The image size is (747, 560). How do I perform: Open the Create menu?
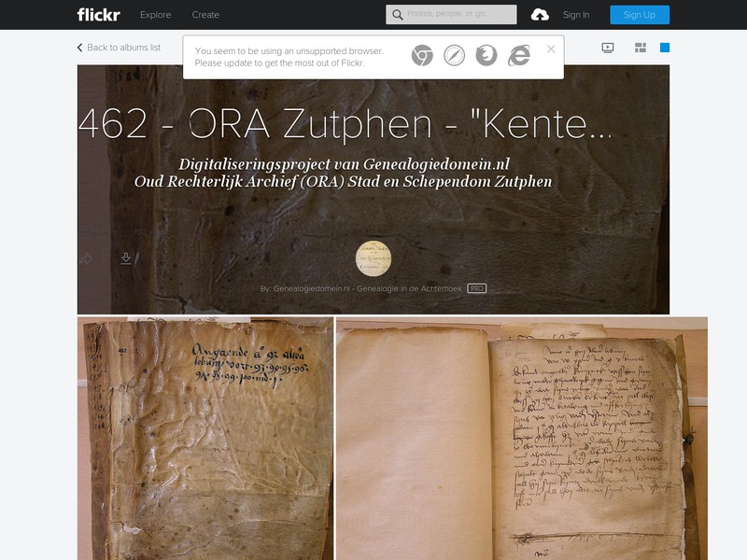[x=207, y=15]
